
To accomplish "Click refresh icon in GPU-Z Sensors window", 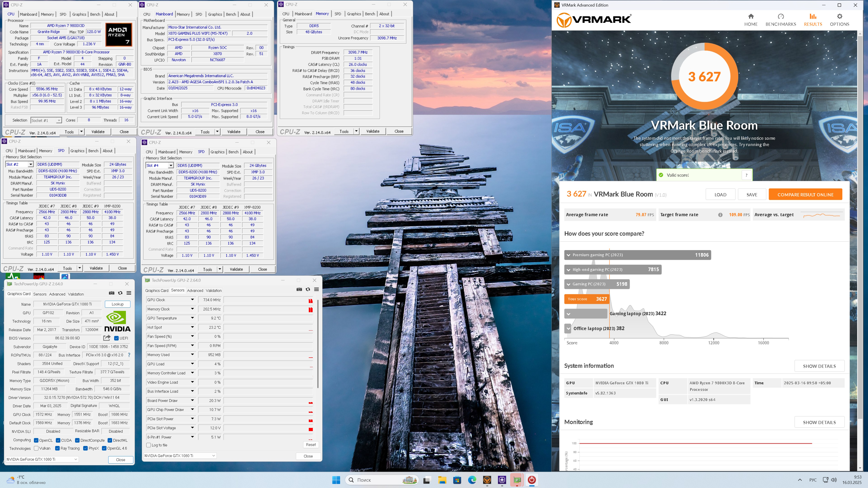I will click(x=308, y=289).
